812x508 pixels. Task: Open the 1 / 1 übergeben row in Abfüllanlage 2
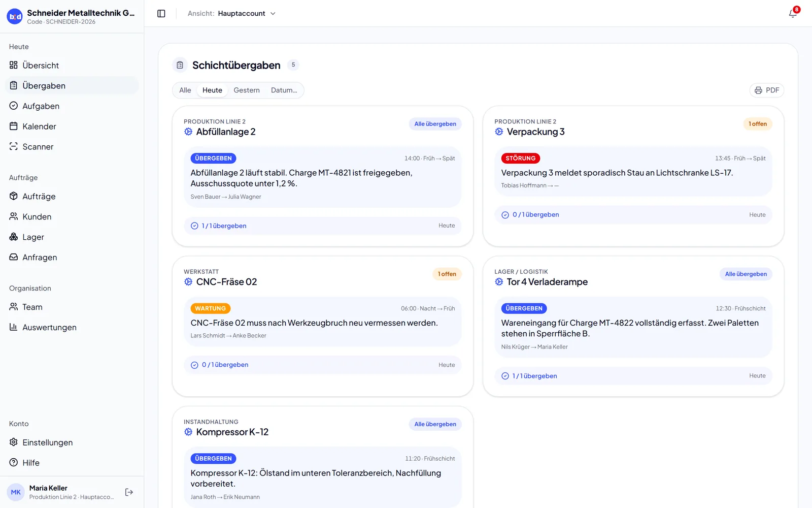323,226
